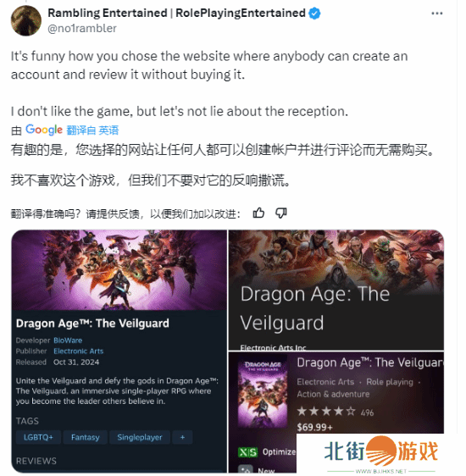Select the Fantasy tag

(86, 437)
